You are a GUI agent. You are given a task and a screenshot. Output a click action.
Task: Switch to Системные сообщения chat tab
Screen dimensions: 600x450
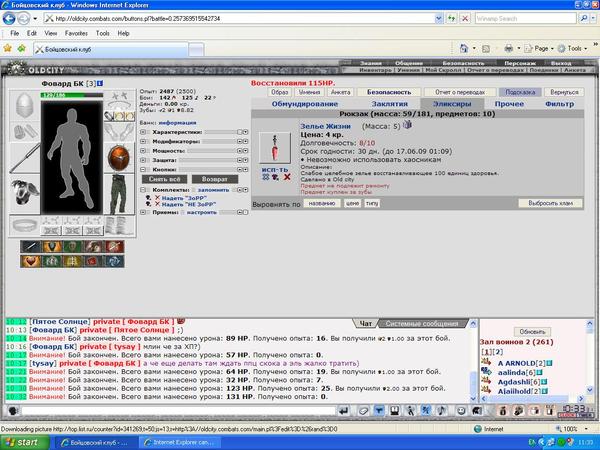(422, 324)
